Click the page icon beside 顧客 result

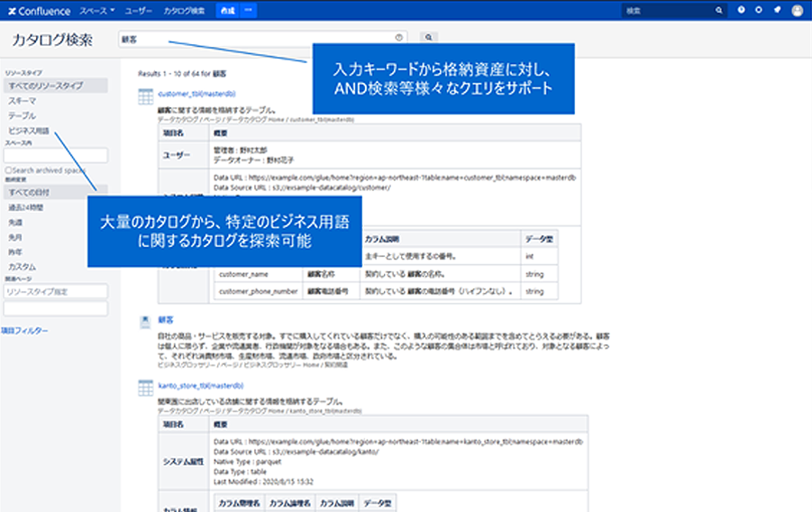(145, 322)
